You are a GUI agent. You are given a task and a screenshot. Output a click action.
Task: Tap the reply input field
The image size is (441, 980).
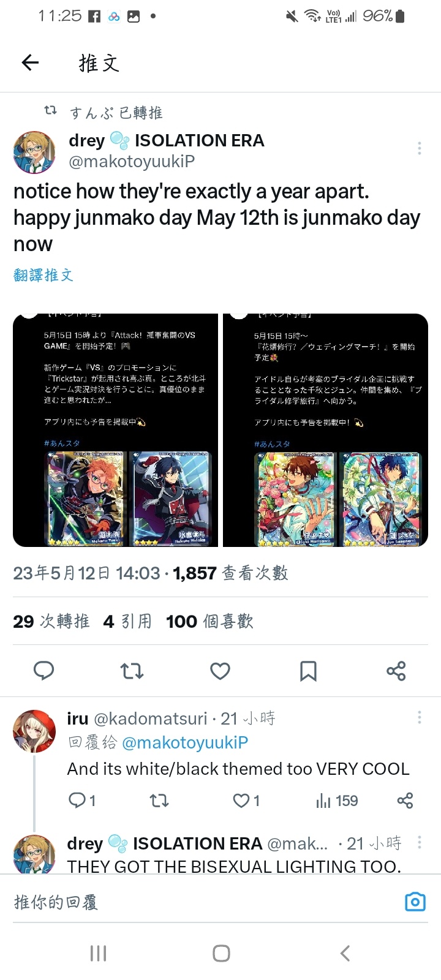point(202,902)
